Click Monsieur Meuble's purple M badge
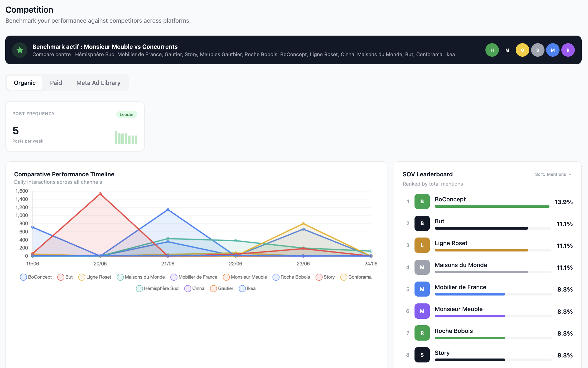588x368 pixels. click(x=422, y=311)
